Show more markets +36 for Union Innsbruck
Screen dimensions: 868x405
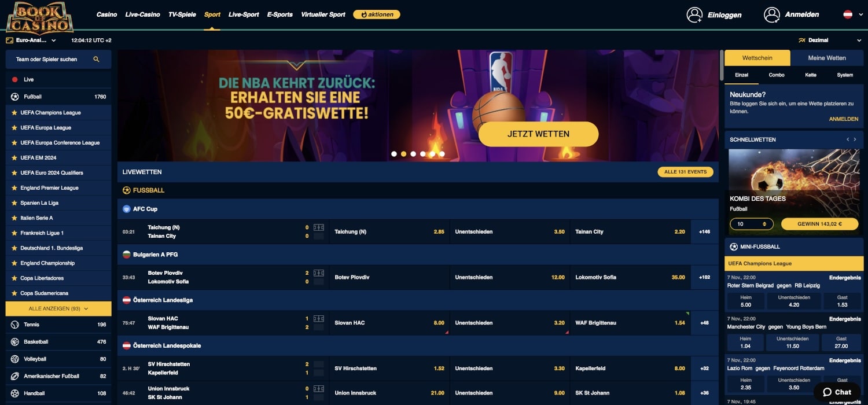(x=704, y=393)
